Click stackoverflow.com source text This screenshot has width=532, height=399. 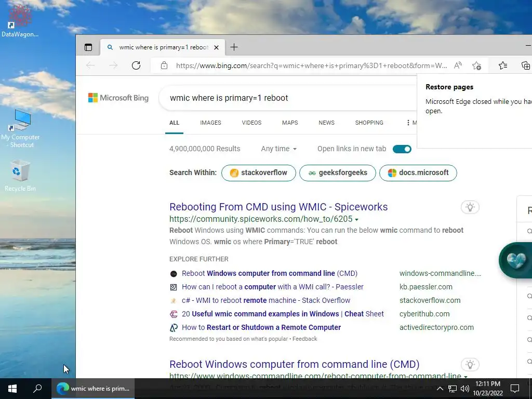[430, 300]
